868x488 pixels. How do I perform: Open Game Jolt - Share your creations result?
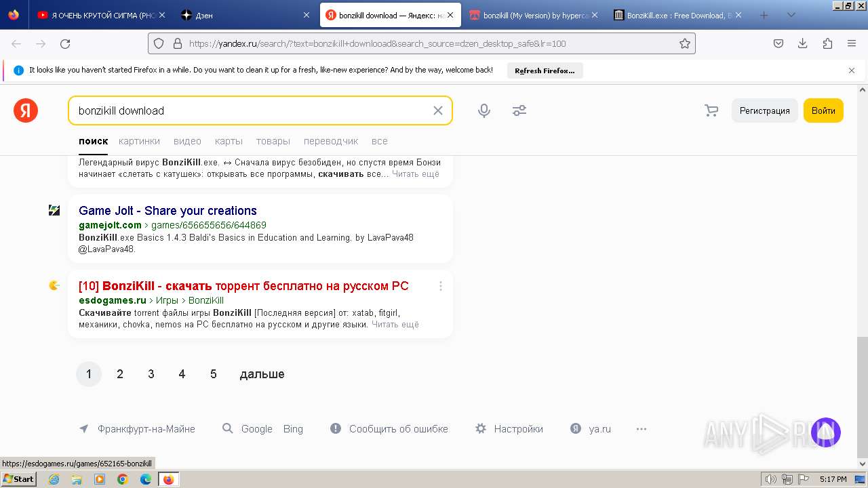tap(167, 210)
